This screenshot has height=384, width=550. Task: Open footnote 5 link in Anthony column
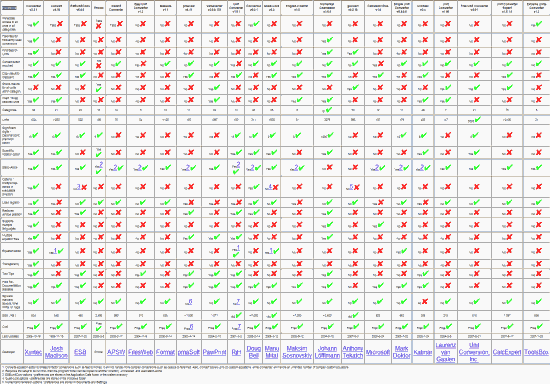coord(351,187)
